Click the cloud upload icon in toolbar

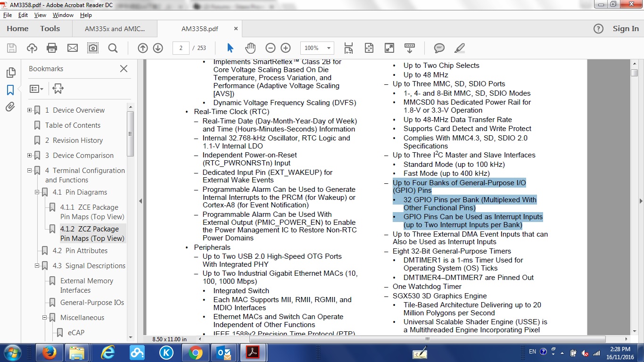click(x=32, y=48)
